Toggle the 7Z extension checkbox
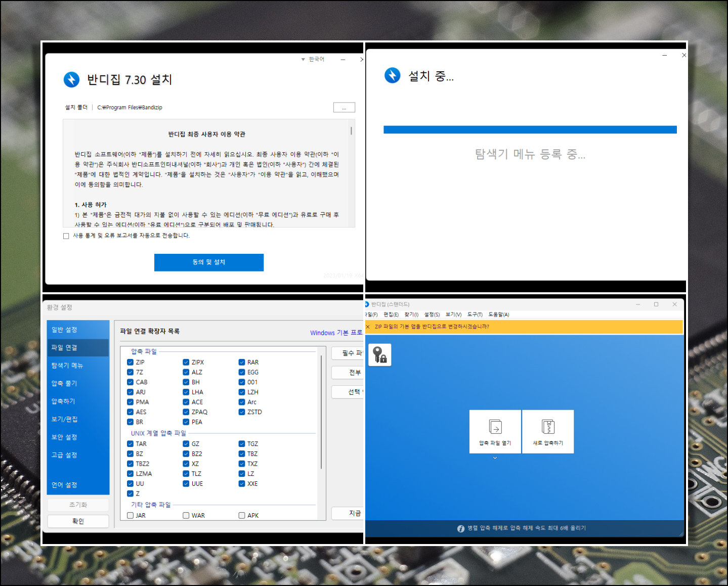 point(131,372)
